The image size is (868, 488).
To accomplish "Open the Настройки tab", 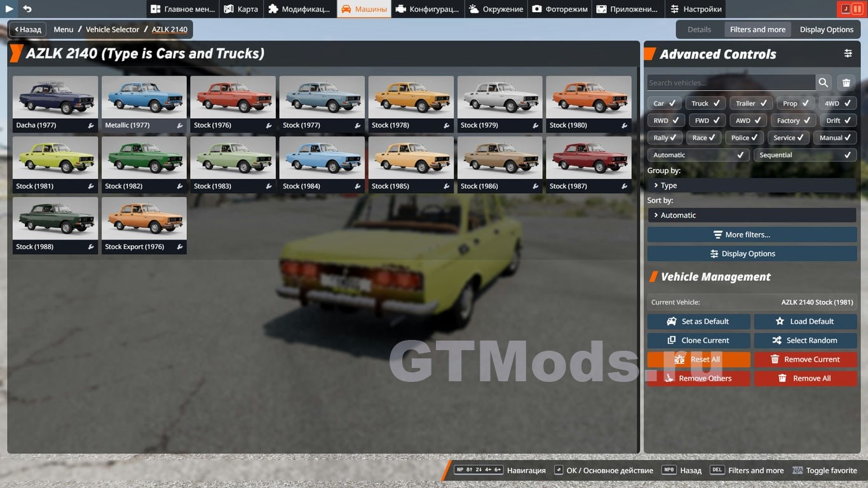I will point(695,9).
